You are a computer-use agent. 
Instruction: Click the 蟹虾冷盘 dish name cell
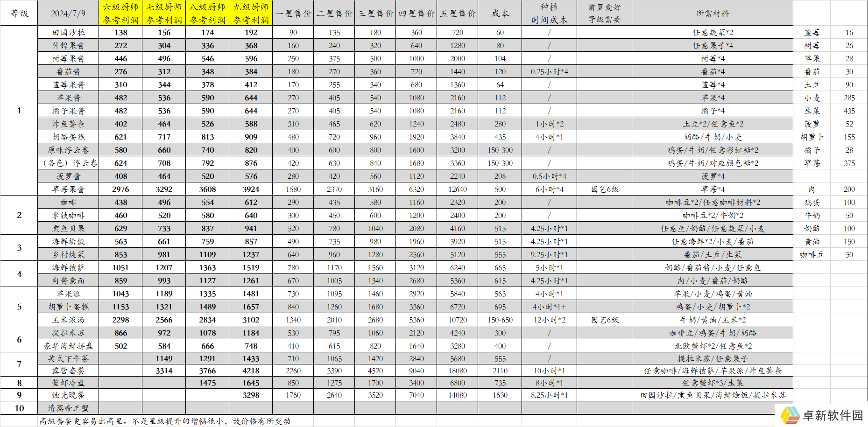point(68,383)
